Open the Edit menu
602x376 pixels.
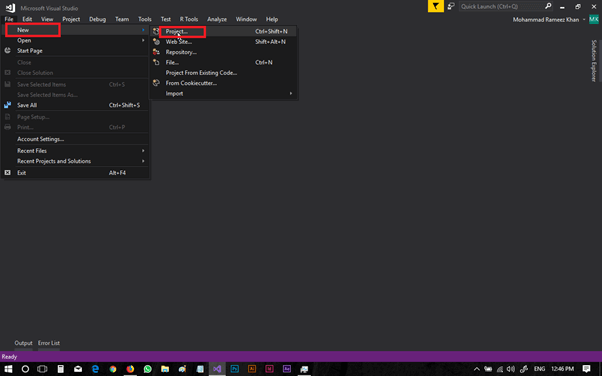[x=27, y=19]
